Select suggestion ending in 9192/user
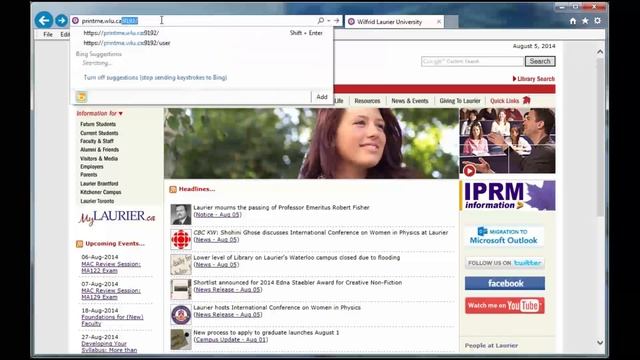640x360 pixels. tap(127, 43)
